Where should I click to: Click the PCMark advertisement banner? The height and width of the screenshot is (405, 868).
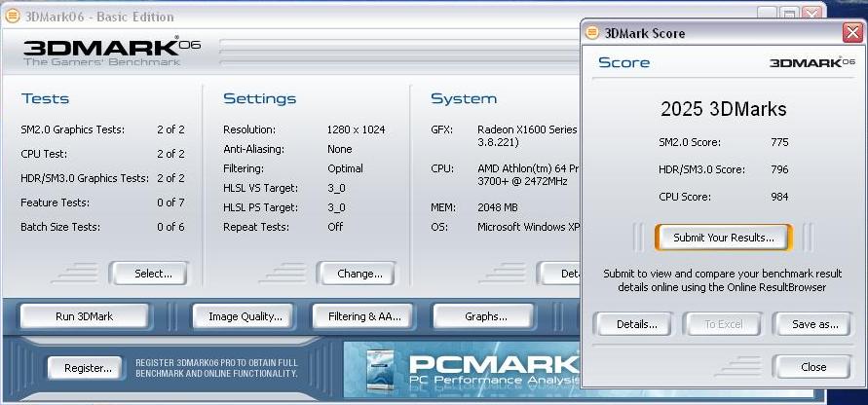(462, 369)
